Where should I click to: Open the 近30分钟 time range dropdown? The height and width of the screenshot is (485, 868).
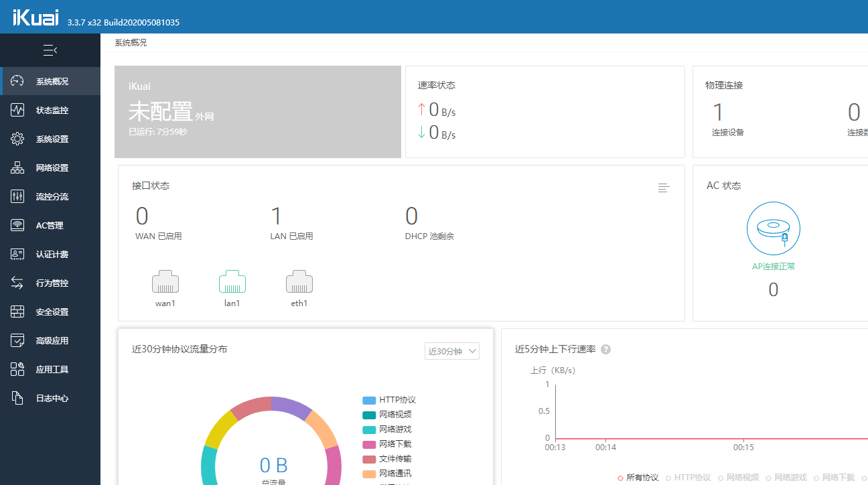point(451,351)
